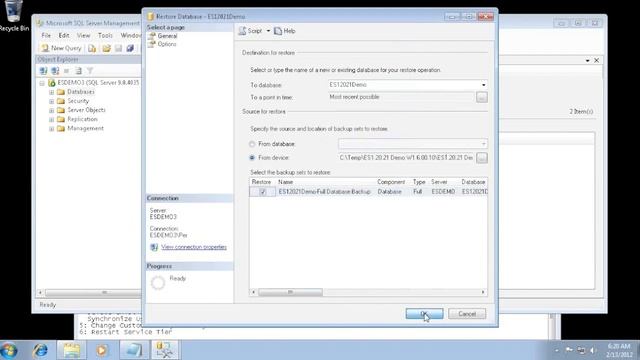Click the OK button

[x=424, y=313]
